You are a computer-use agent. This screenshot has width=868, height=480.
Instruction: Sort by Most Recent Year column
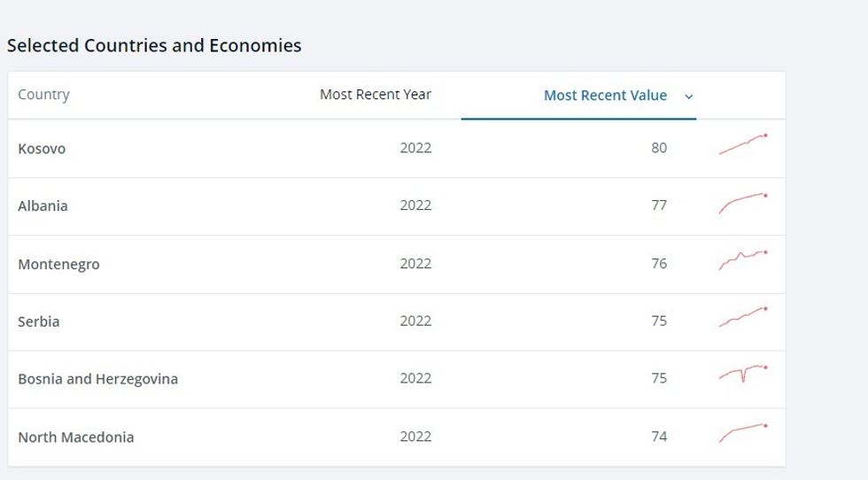click(376, 95)
